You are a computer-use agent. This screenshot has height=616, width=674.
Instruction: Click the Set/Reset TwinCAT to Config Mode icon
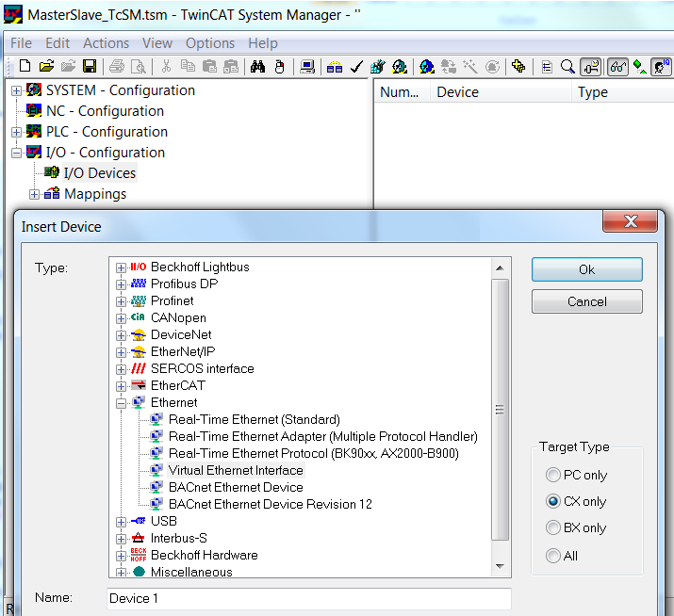(x=427, y=67)
